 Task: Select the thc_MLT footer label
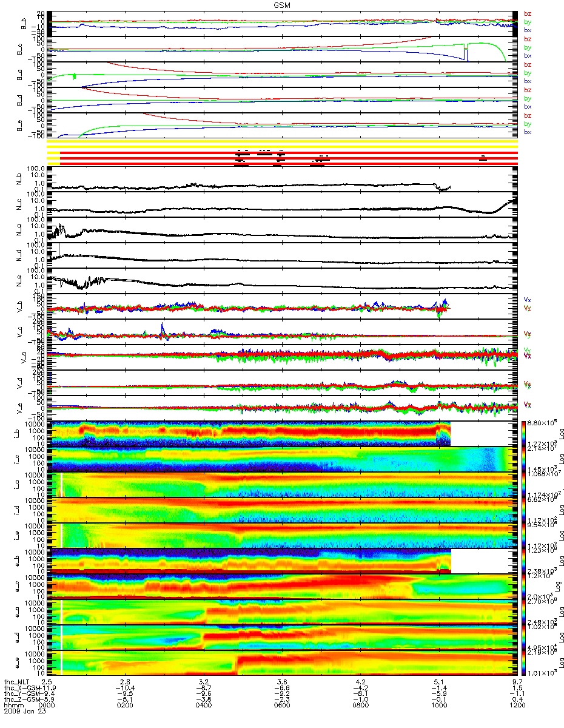click(18, 682)
